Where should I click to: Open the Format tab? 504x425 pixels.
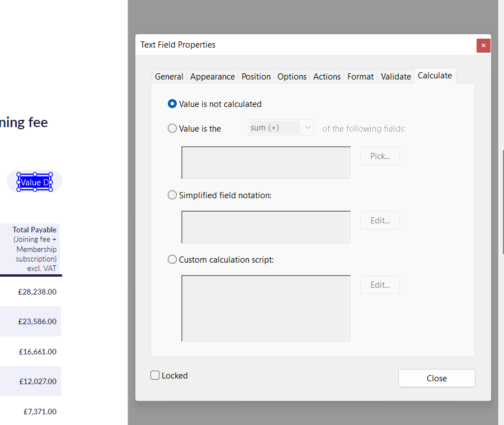pos(360,76)
